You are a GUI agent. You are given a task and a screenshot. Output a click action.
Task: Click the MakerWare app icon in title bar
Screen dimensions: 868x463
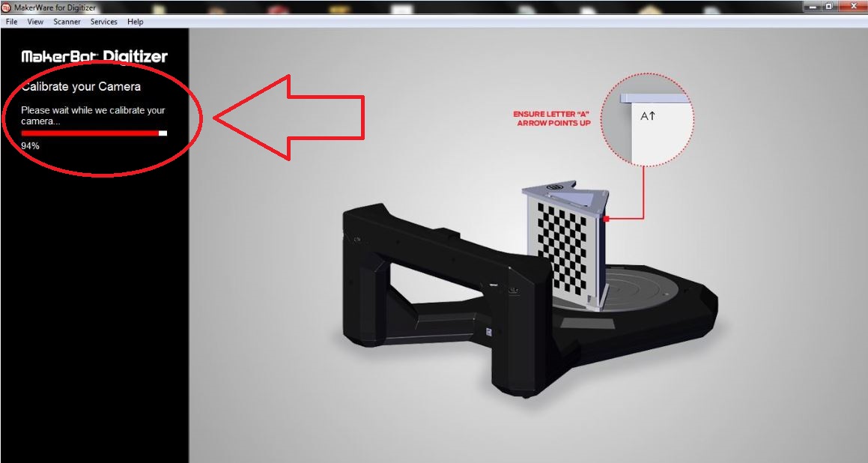coord(7,7)
